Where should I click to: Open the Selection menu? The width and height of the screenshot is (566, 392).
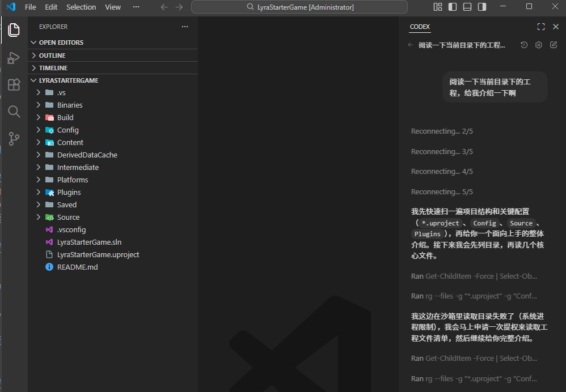(x=81, y=7)
